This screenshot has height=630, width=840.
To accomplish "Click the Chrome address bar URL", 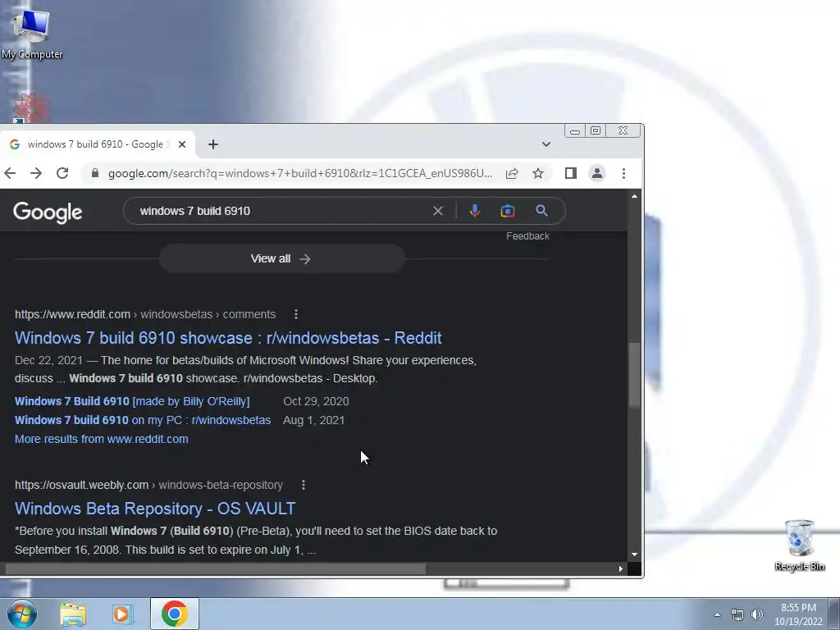I will click(300, 173).
